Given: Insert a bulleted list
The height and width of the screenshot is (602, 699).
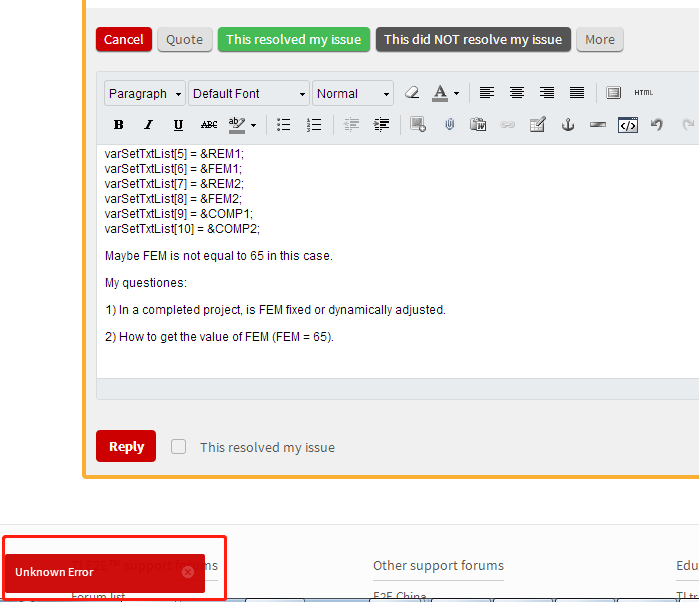Looking at the screenshot, I should click(284, 125).
